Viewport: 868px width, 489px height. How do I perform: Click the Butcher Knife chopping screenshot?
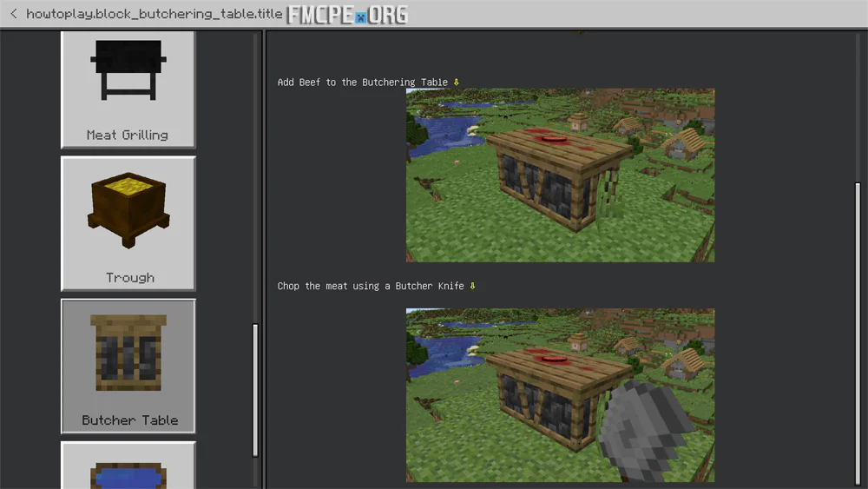tap(560, 395)
